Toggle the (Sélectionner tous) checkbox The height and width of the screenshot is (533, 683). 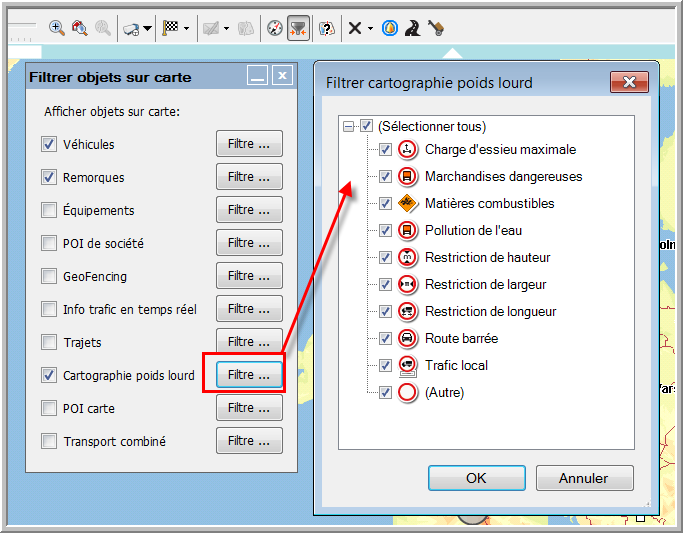point(366,126)
